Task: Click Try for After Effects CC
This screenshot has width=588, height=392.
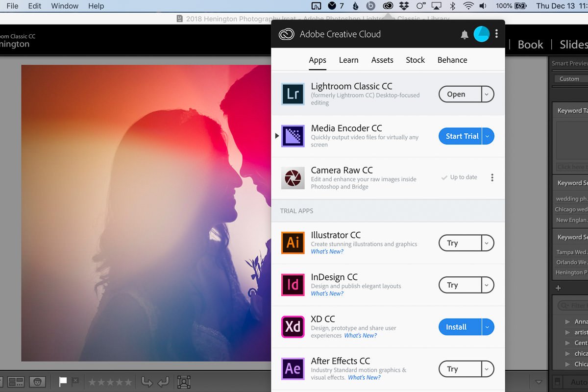Action: coord(460,369)
